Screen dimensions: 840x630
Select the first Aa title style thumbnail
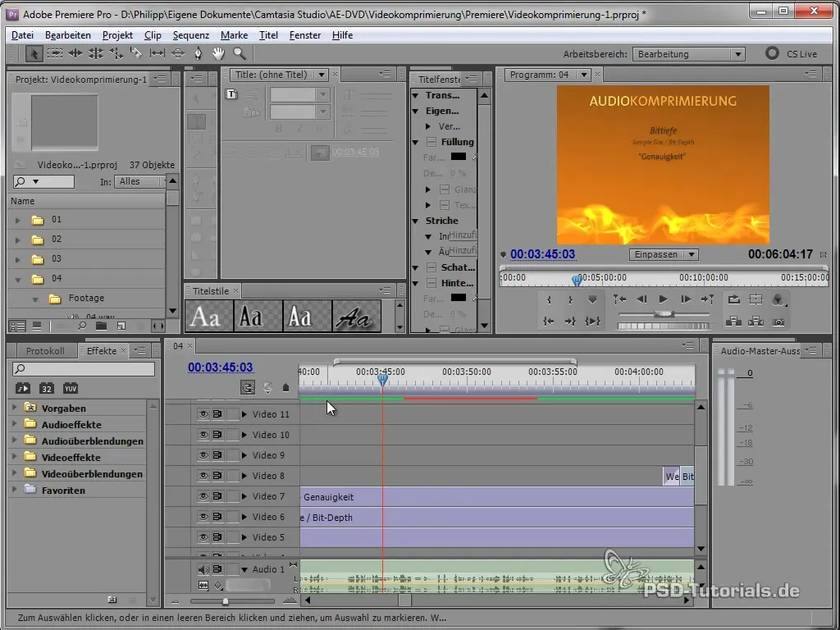[209, 316]
